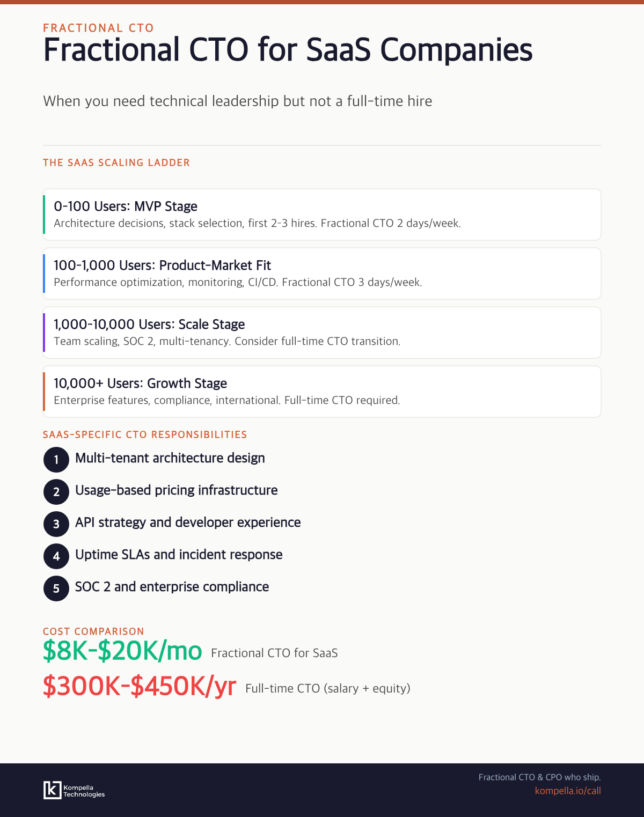Click the number 1 circle badge
Viewport: 644px width, 817px height.
coord(56,460)
